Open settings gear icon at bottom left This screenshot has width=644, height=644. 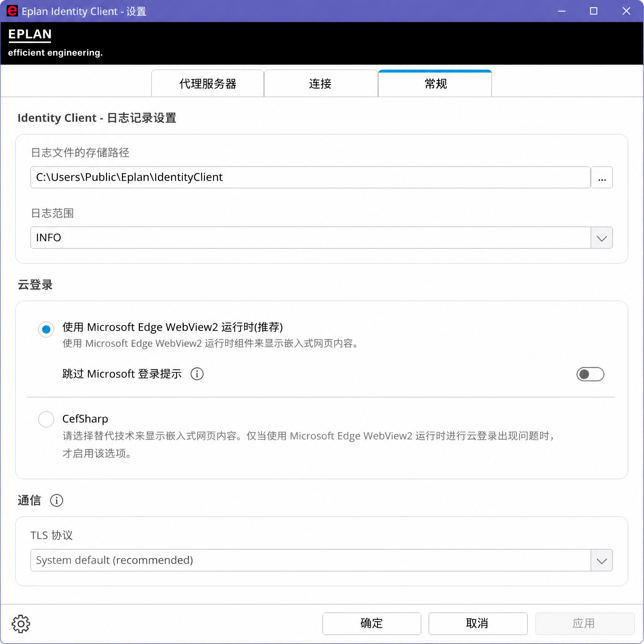coord(21,624)
